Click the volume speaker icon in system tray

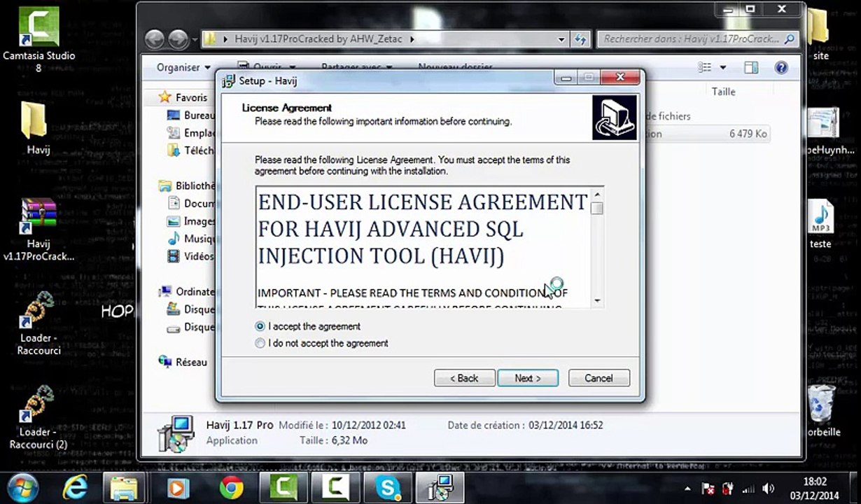[768, 489]
